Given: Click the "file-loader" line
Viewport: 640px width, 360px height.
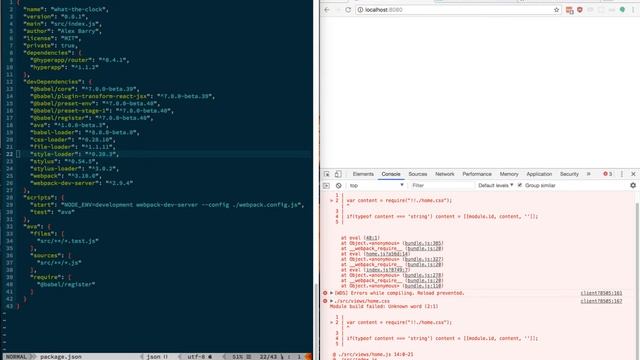Looking at the screenshot, I should [x=73, y=147].
